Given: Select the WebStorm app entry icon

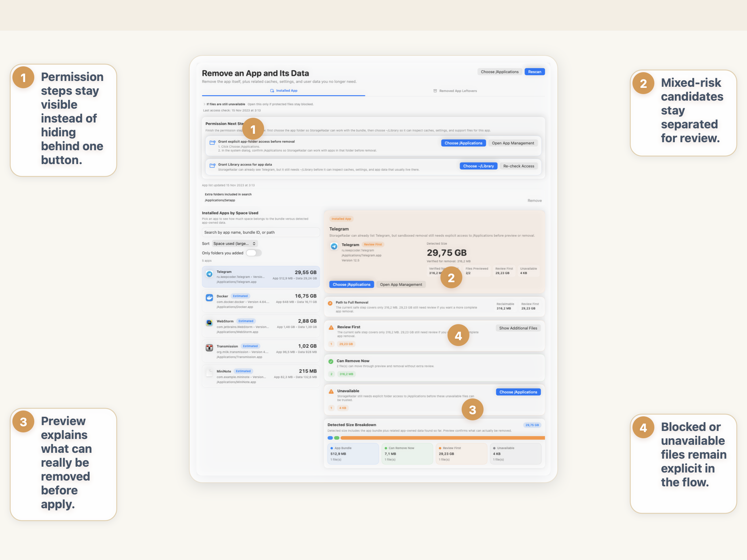Looking at the screenshot, I should tap(209, 323).
